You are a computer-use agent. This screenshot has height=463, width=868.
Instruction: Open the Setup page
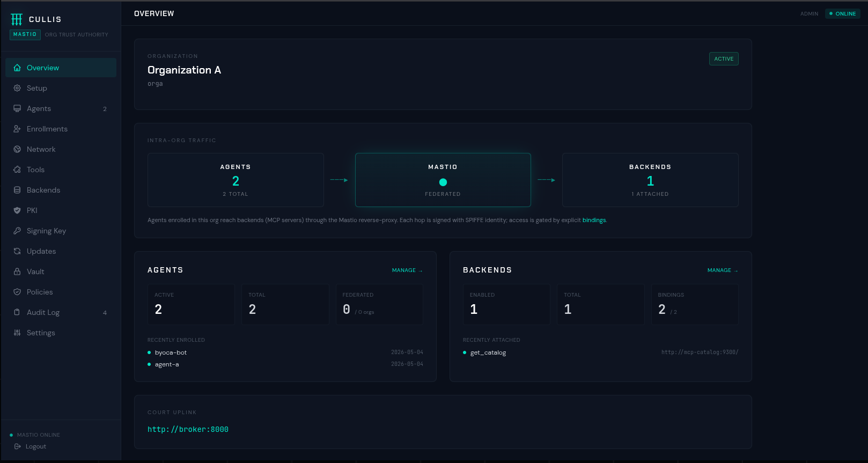click(61, 88)
